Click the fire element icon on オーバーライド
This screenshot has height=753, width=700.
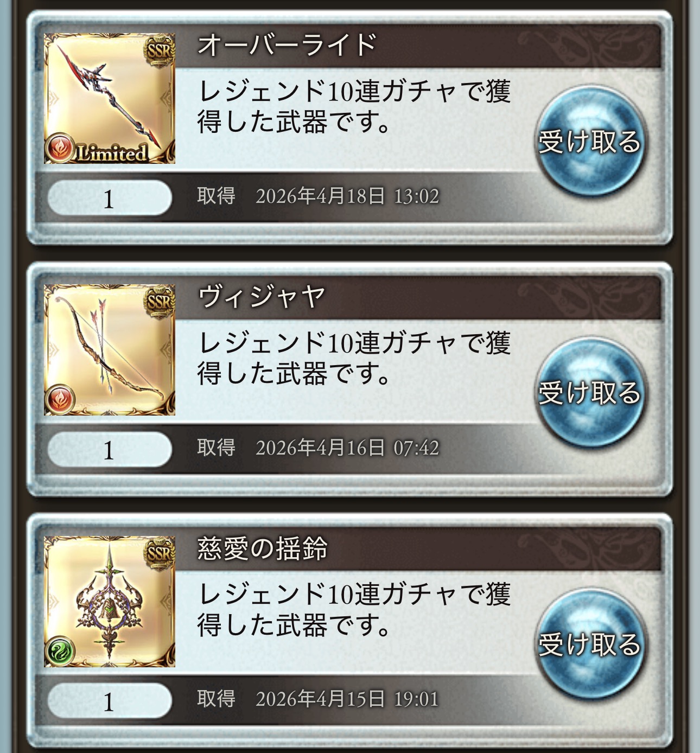pos(60,148)
